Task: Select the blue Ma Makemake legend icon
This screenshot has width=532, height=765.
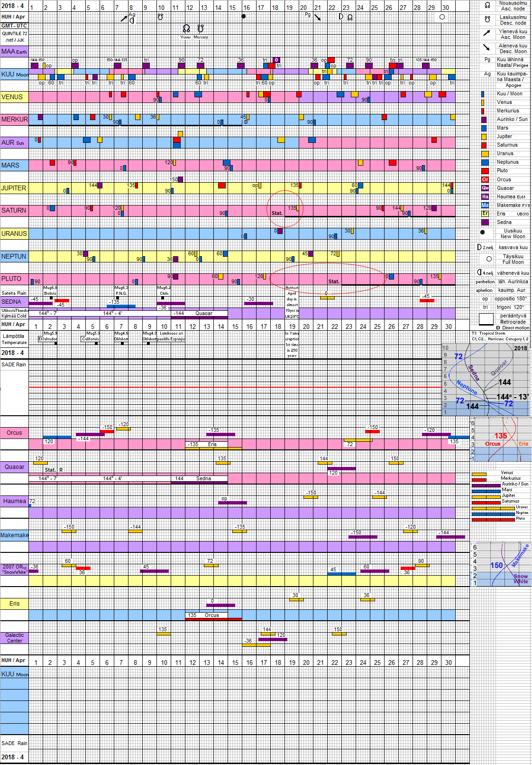Action: point(485,205)
